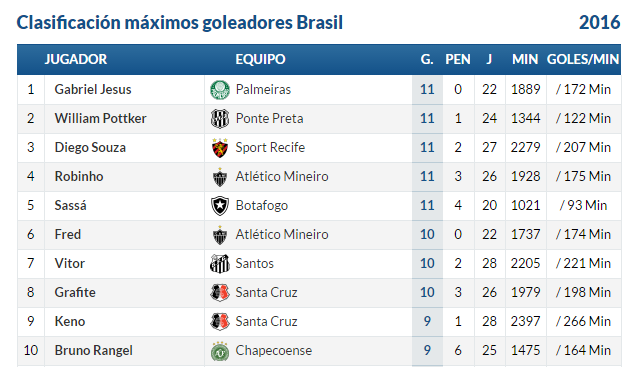Click the MIN column header

coord(525,59)
